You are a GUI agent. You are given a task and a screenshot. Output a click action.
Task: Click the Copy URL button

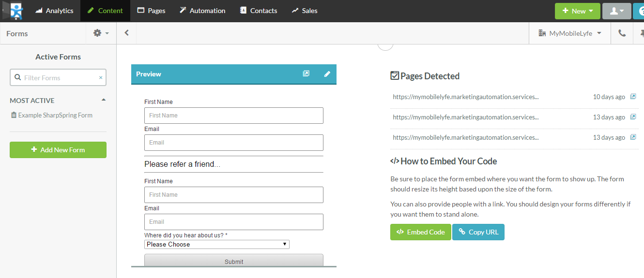(x=478, y=232)
